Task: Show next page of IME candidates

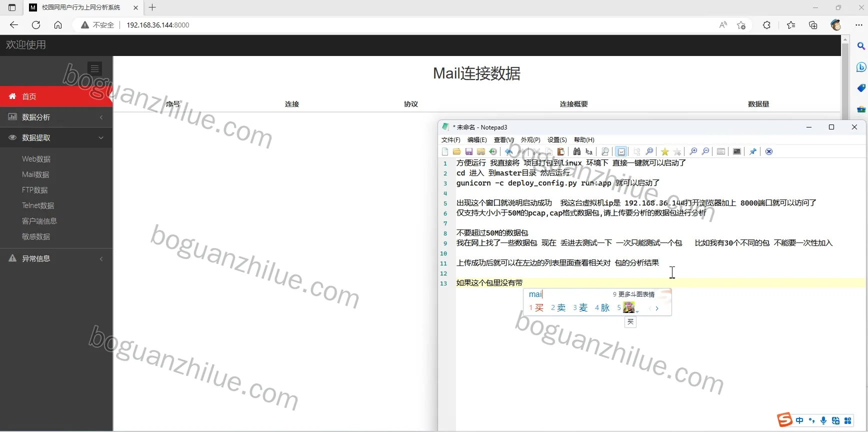Action: [x=657, y=308]
